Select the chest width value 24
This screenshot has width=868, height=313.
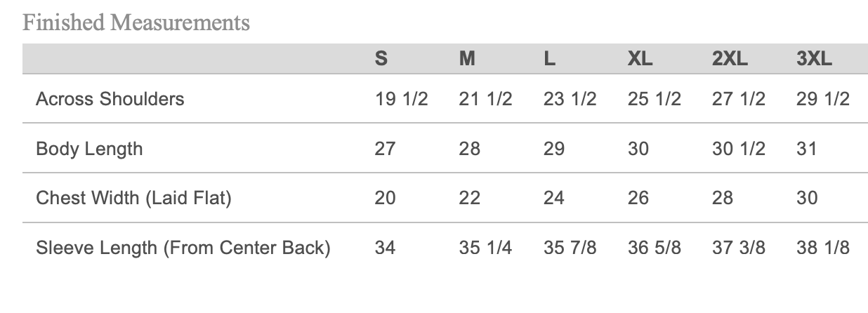pyautogui.click(x=553, y=199)
